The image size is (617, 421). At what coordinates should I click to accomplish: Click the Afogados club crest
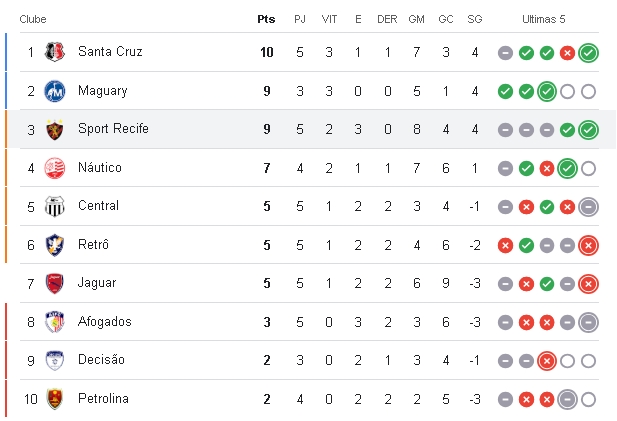55,322
